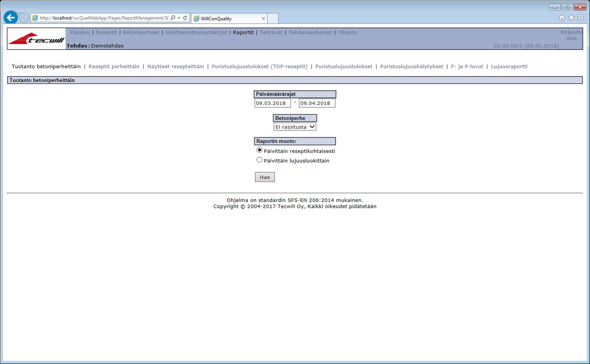Click the Tecwill Oy copyright footer line
This screenshot has height=364, width=590.
pyautogui.click(x=295, y=206)
